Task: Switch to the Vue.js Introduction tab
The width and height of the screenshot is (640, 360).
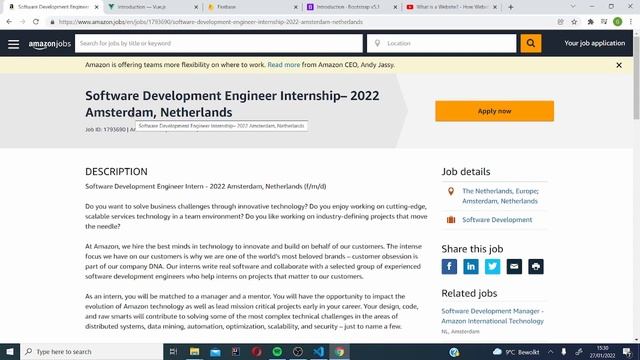Action: click(152, 7)
